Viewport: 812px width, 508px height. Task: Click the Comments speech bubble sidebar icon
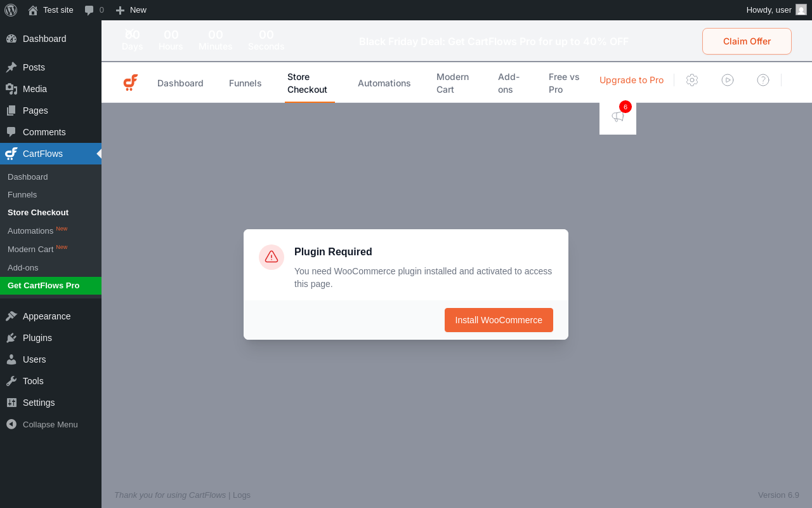click(x=11, y=132)
